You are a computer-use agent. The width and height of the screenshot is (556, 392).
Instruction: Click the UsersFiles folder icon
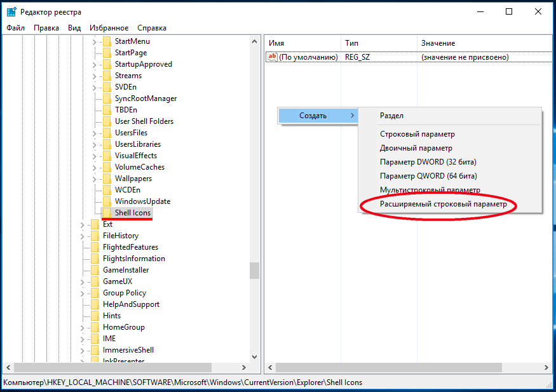(107, 133)
